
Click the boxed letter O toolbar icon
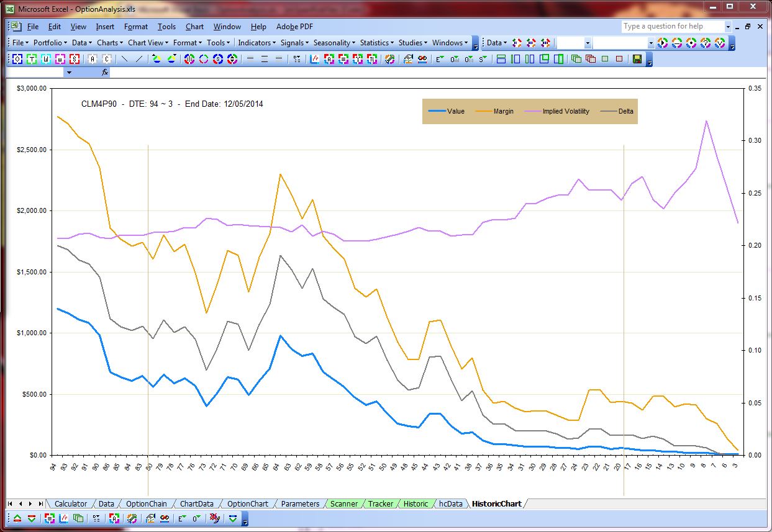(x=17, y=59)
